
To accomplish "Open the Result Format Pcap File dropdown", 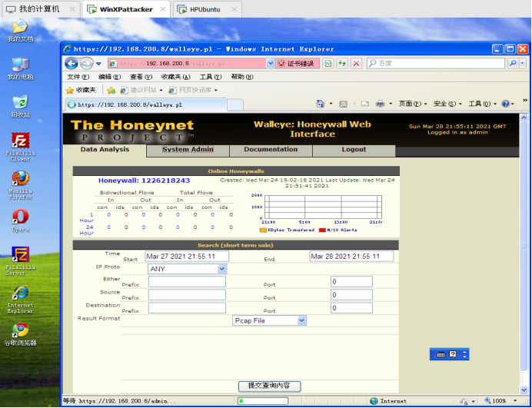I will click(x=269, y=321).
